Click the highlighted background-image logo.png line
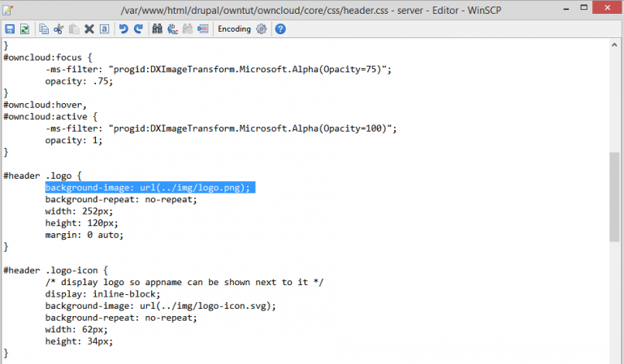 point(150,188)
